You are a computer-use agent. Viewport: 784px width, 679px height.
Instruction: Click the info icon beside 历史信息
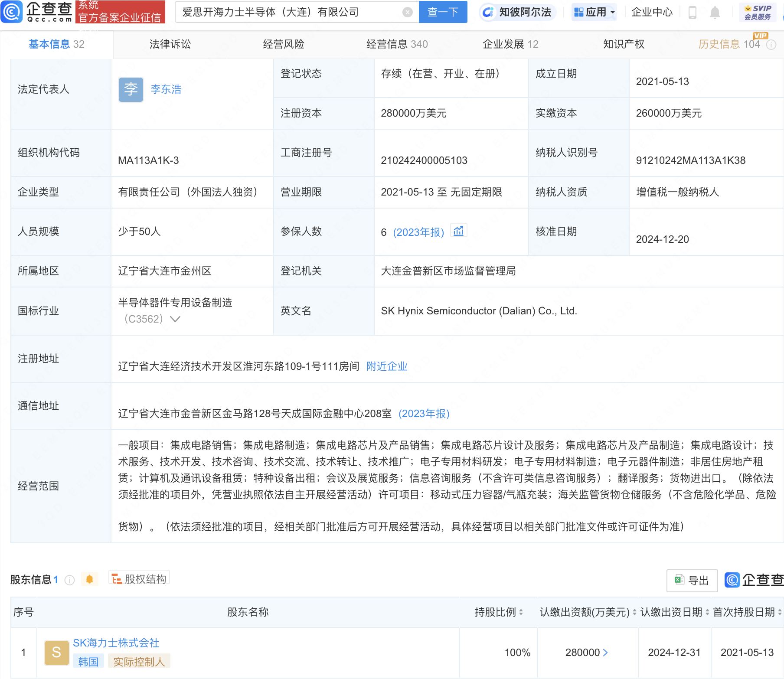pos(771,45)
